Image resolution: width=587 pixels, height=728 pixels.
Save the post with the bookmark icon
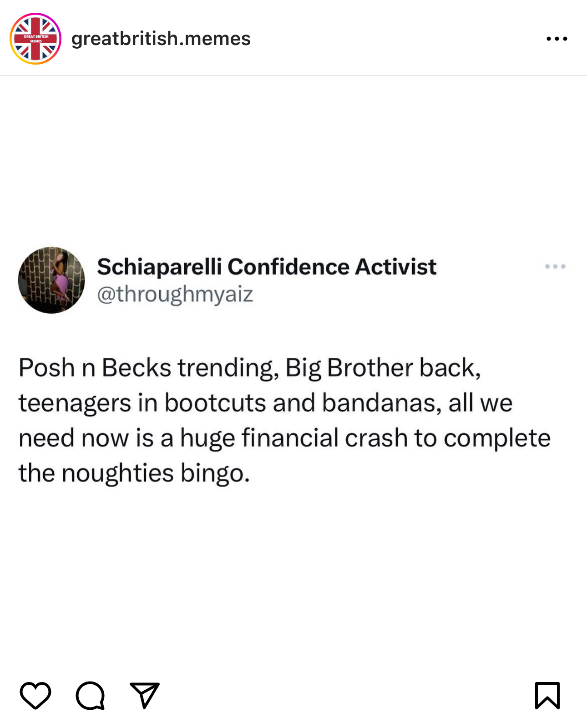coord(547,695)
